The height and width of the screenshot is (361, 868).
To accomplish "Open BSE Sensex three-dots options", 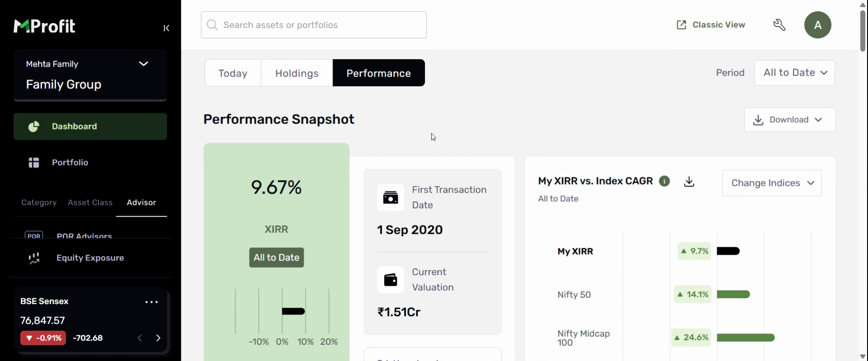I will point(151,302).
